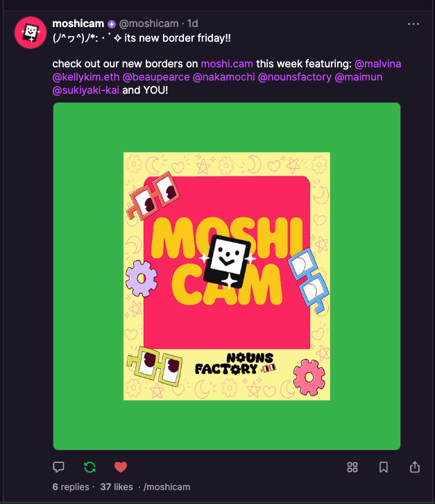Open the four-squares grid icon
Screen dimensions: 435x504
352,467
